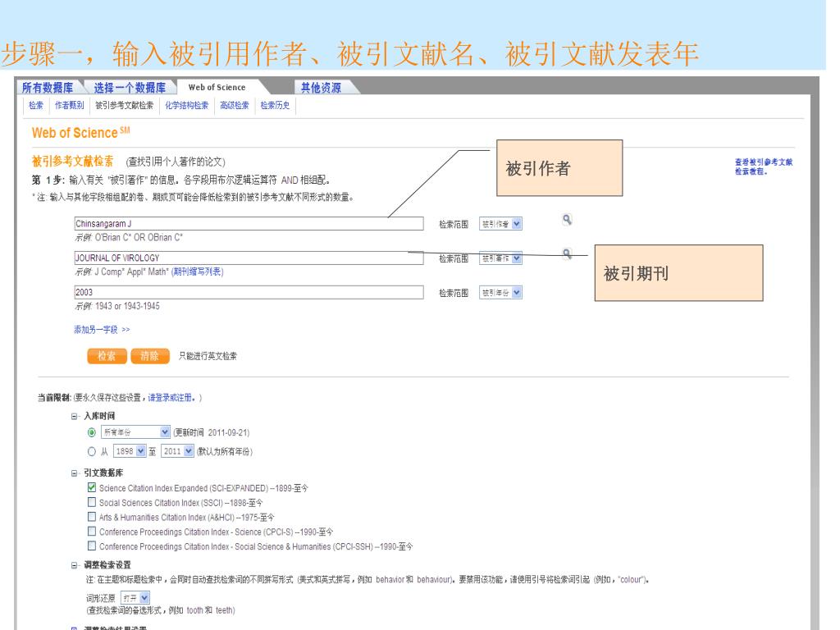The height and width of the screenshot is (630, 840).
Task: Open 化学结构检索 subtab
Action: point(187,105)
